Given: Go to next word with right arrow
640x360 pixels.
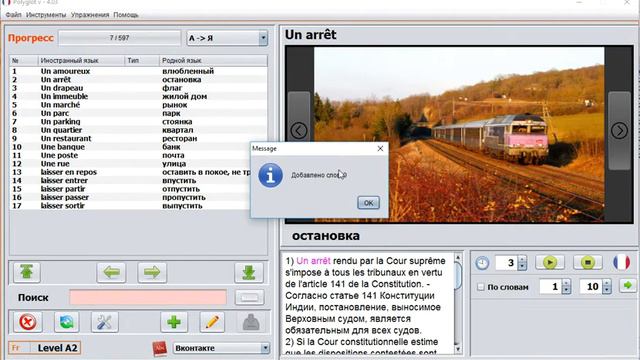Looking at the screenshot, I should tap(152, 272).
